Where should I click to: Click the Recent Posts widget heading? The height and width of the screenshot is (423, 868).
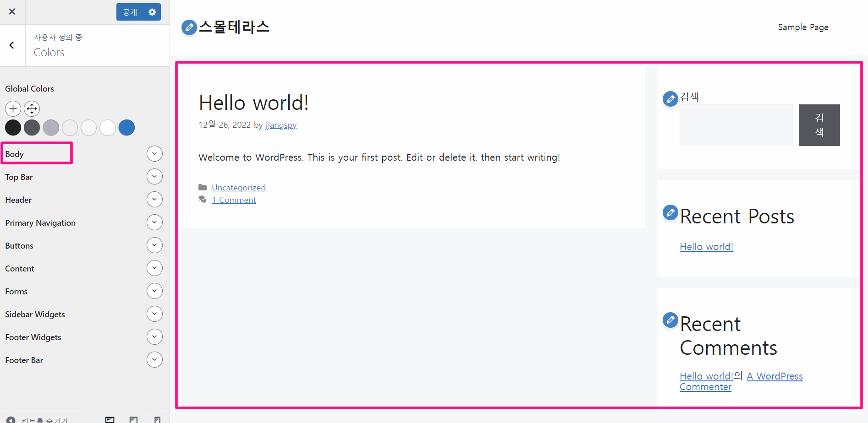click(x=737, y=217)
